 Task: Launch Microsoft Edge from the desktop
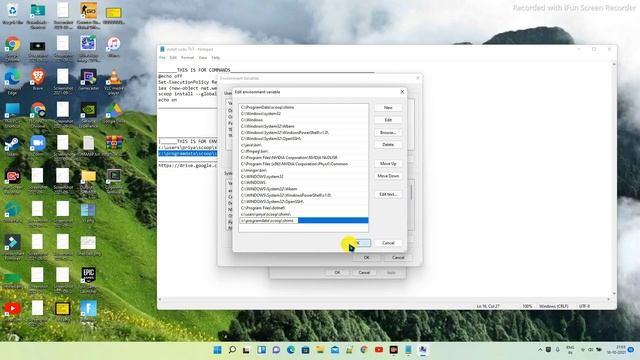[12, 81]
